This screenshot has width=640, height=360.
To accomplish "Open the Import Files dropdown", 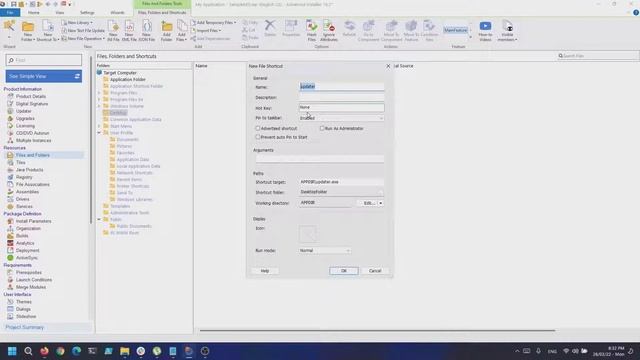I will (206, 31).
